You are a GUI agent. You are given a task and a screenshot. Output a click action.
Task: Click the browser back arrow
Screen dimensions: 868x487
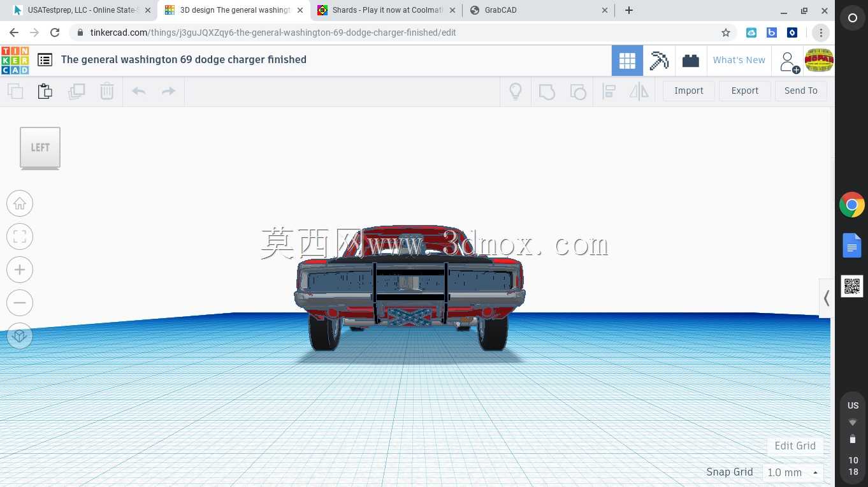[14, 33]
